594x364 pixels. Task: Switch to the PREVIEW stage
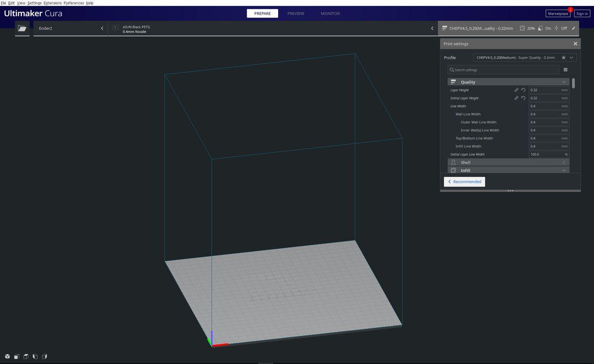tap(296, 13)
